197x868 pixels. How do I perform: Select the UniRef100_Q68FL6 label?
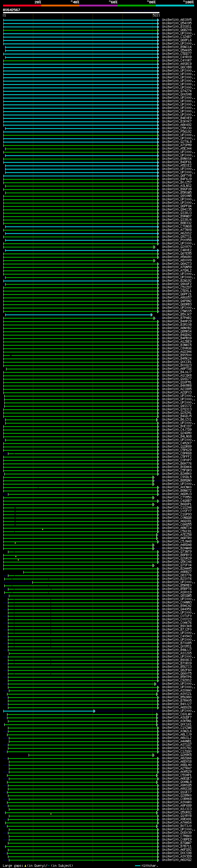click(x=177, y=40)
